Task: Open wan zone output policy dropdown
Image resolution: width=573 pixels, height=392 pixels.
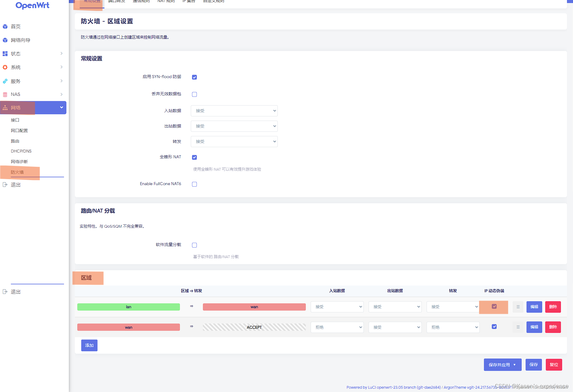Action: tap(395, 327)
